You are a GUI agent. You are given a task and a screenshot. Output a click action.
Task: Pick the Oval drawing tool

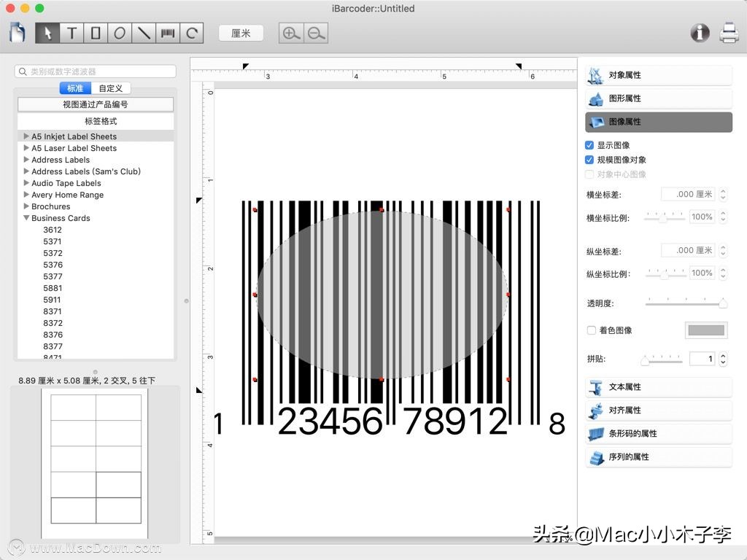[120, 33]
